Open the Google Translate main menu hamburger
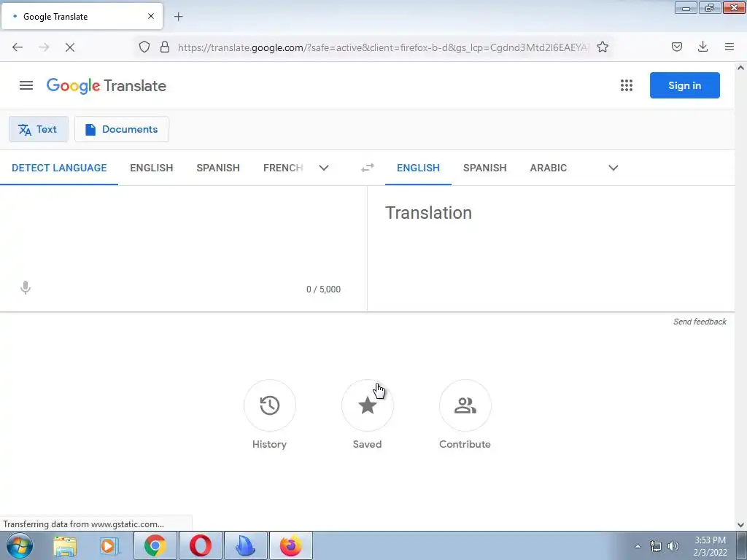This screenshot has height=560, width=747. (26, 85)
